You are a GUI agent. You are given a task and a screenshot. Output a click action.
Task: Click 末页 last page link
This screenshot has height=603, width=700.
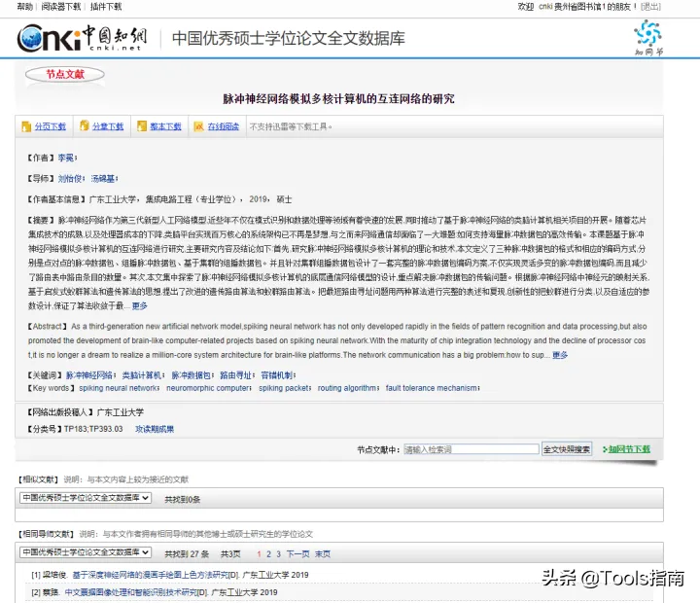(x=323, y=554)
